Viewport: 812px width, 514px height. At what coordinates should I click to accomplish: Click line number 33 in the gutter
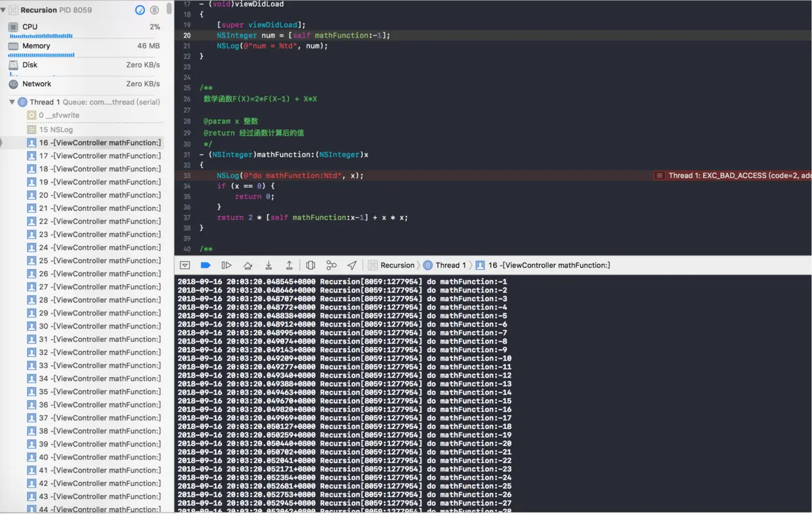tap(187, 175)
